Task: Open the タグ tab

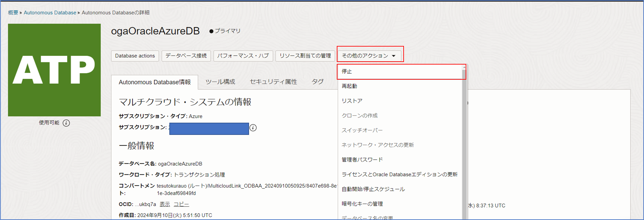Action: [x=318, y=82]
